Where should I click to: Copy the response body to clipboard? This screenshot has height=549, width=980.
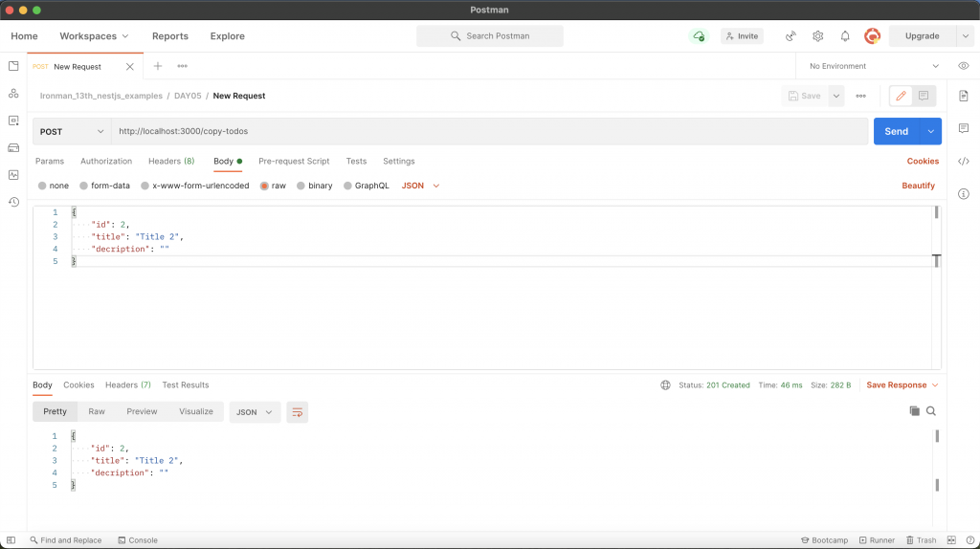[914, 411]
